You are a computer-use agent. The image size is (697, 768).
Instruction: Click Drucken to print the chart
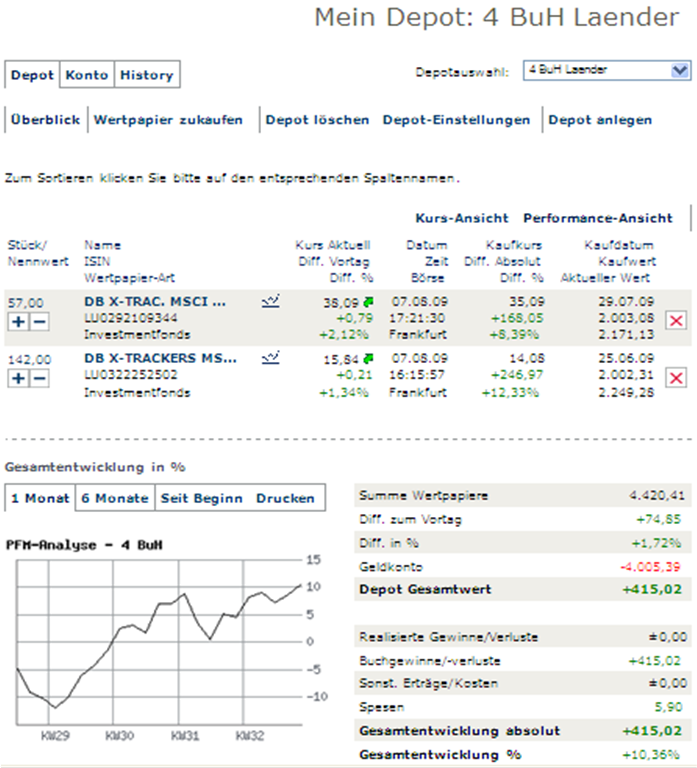[x=284, y=498]
